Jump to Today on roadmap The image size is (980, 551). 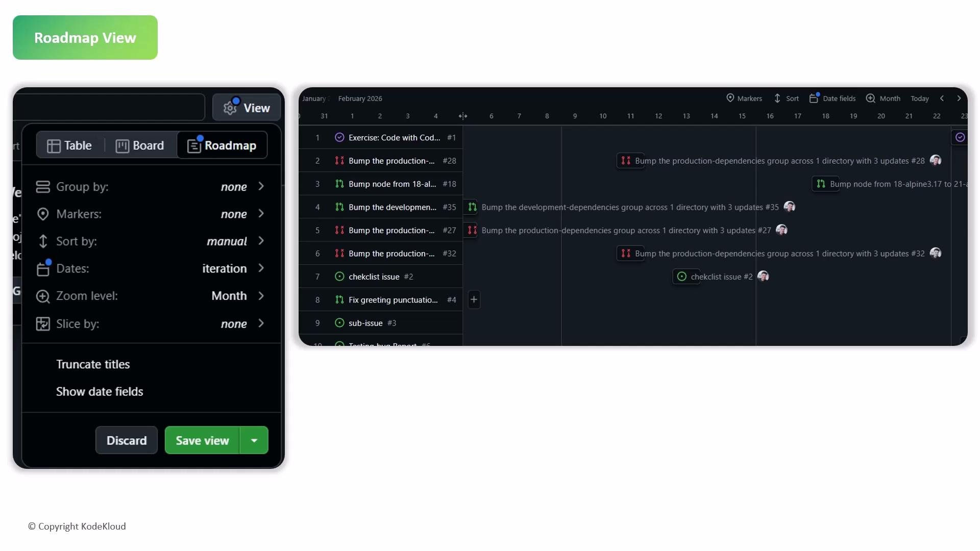tap(920, 98)
